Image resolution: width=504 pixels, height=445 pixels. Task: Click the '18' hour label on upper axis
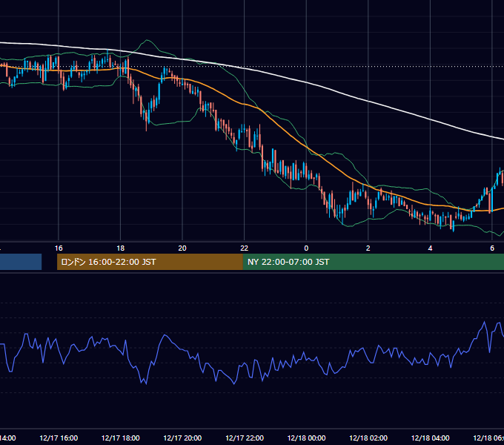coord(121,248)
